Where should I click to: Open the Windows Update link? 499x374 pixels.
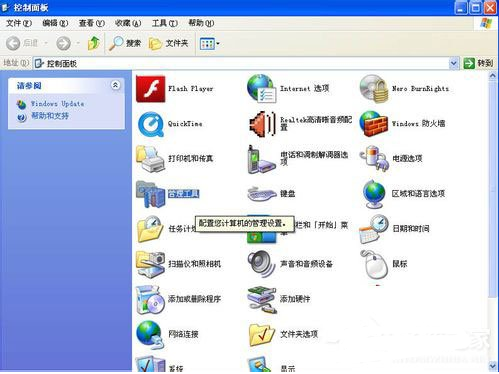tap(57, 104)
